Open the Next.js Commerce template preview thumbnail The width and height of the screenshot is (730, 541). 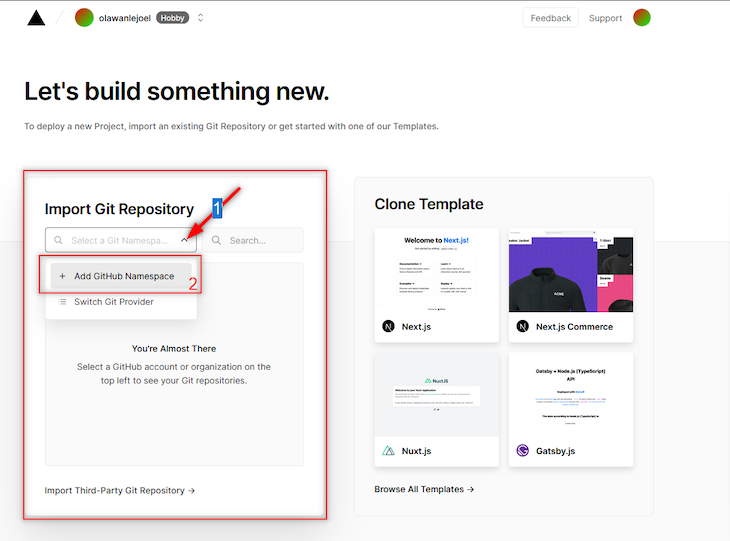pyautogui.click(x=571, y=270)
